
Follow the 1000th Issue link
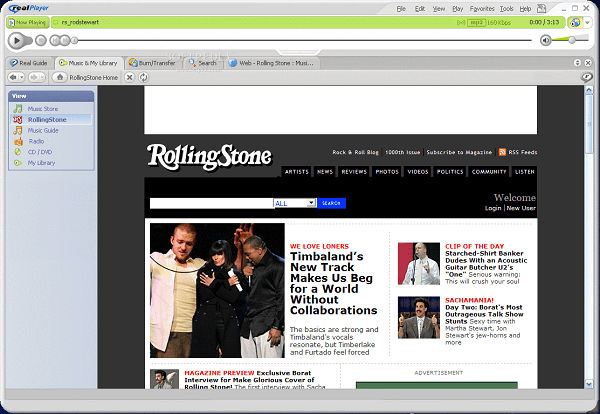(x=403, y=152)
